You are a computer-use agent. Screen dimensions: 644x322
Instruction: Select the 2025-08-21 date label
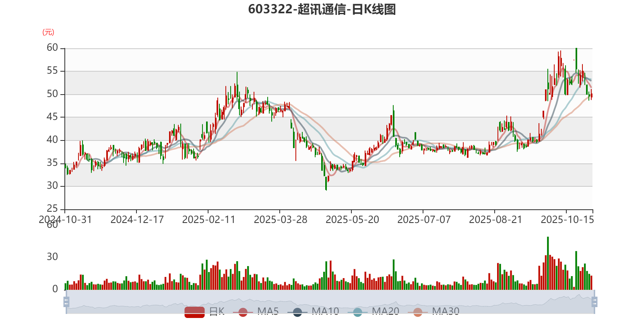point(495,220)
